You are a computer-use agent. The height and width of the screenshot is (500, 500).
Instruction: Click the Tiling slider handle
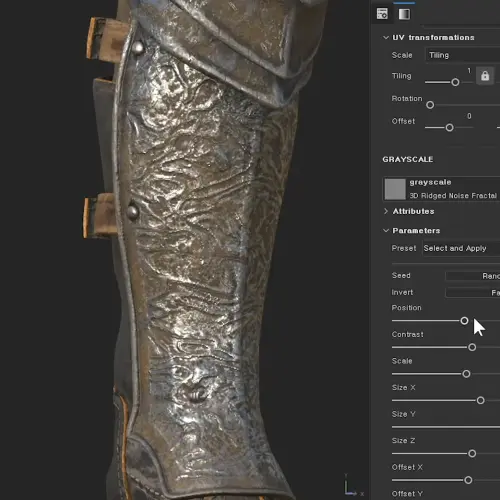pos(455,82)
